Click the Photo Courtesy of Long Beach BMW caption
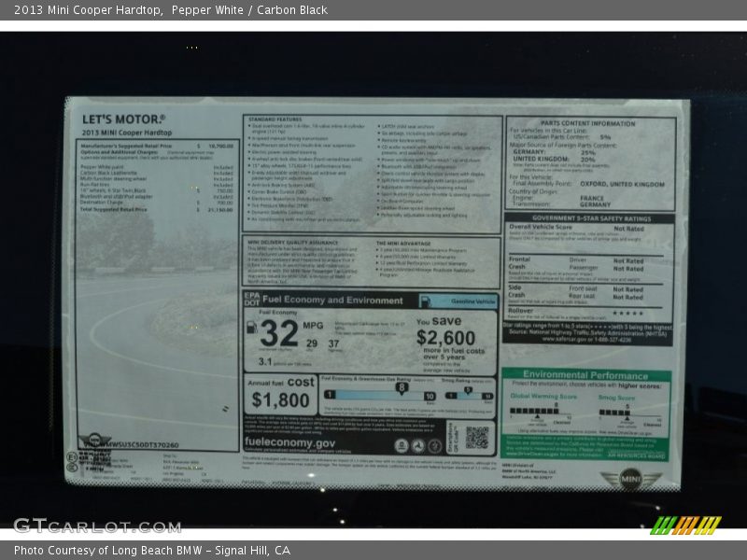Image resolution: width=747 pixels, height=560 pixels. 151,551
